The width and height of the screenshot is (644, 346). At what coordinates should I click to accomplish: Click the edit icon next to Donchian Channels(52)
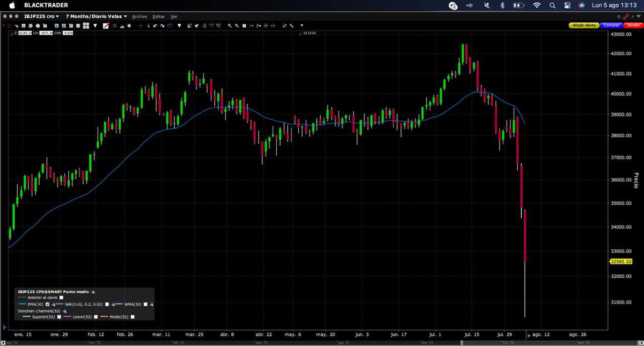coord(65,311)
